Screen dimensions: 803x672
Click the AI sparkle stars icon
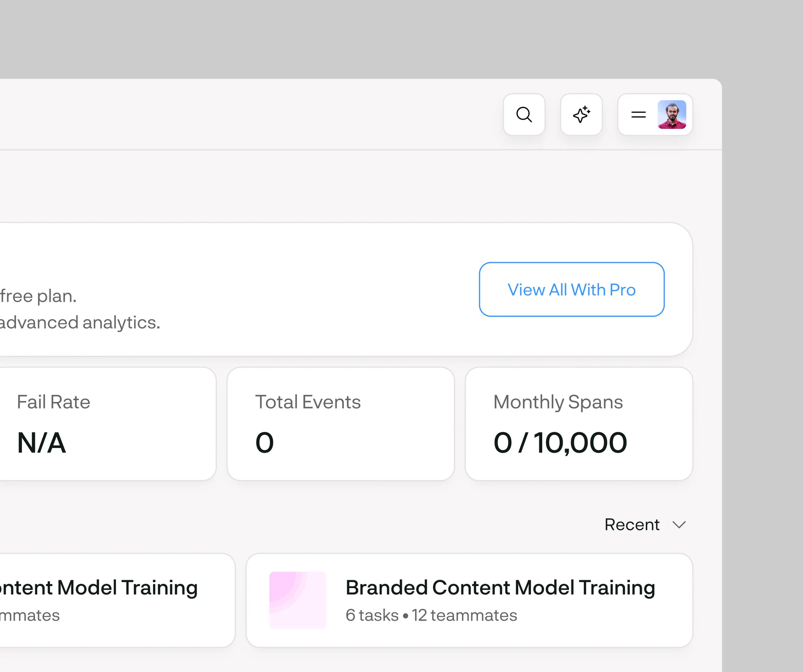tap(581, 114)
